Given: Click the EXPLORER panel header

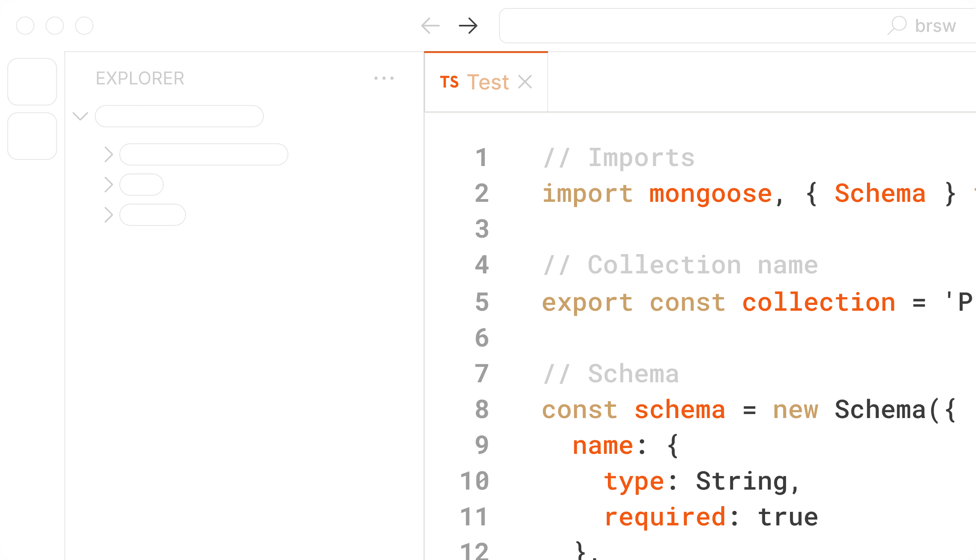Looking at the screenshot, I should tap(140, 78).
